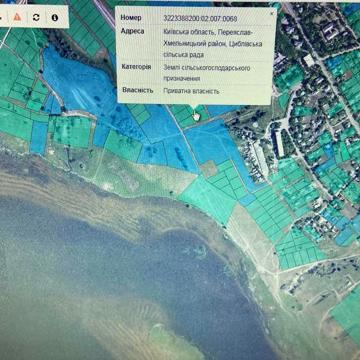Click the partially visible leftmost toolbar icon
This screenshot has height=360, width=360.
point(1,16)
